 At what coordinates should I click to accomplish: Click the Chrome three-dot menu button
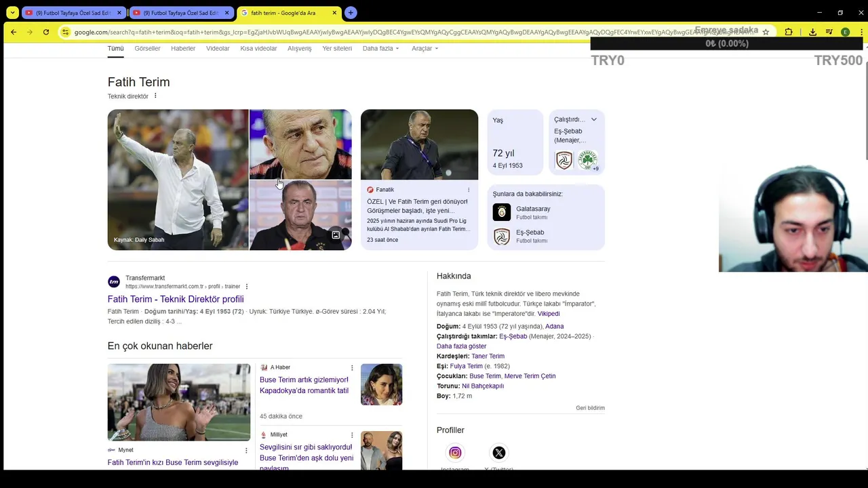[860, 32]
